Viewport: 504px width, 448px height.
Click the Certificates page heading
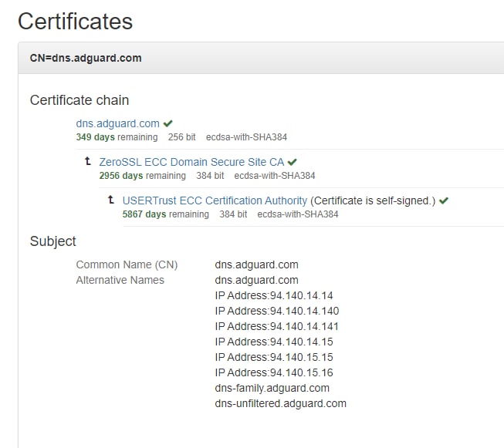tap(75, 22)
